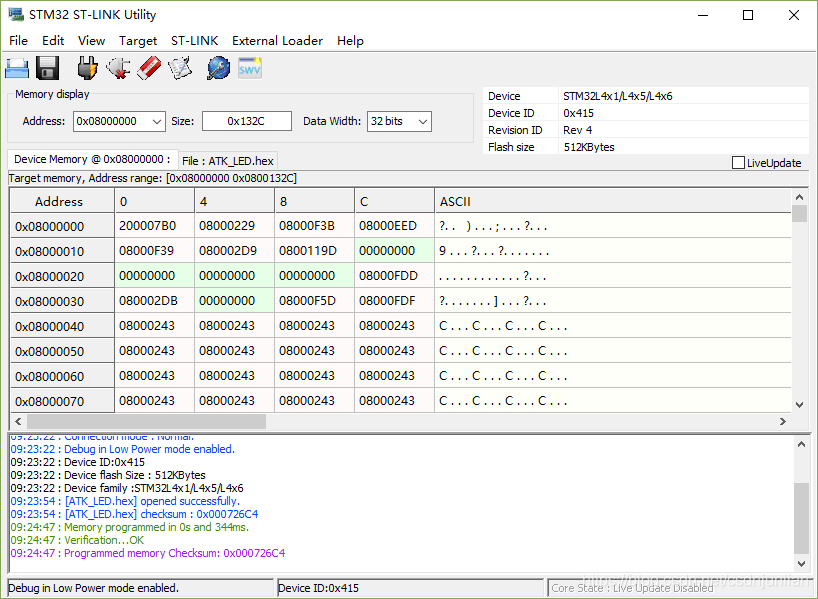This screenshot has height=599, width=818.
Task: Open the SWV viewer icon
Action: (x=249, y=68)
